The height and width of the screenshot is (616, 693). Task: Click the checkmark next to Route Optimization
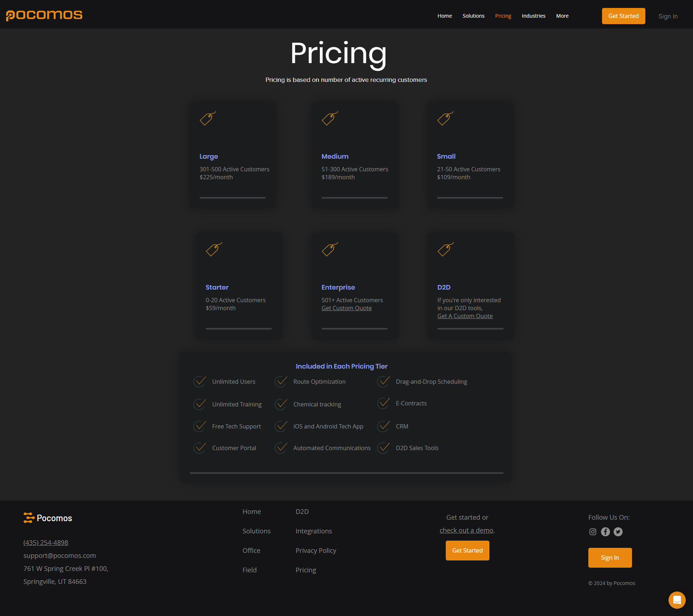281,382
